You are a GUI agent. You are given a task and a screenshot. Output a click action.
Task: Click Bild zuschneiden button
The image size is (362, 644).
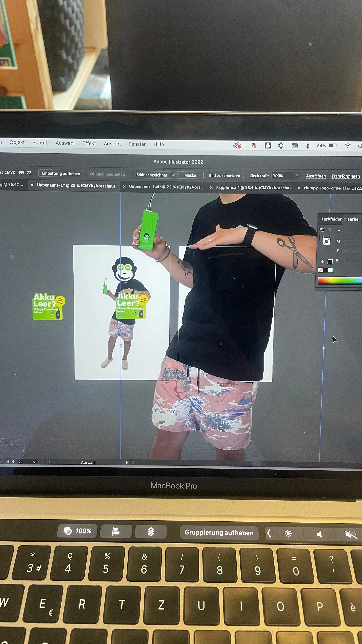[x=224, y=176]
